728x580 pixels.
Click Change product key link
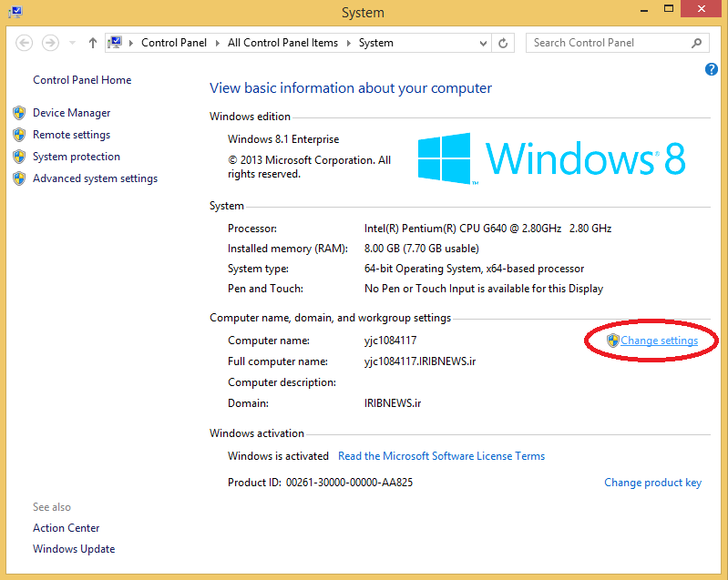(652, 483)
